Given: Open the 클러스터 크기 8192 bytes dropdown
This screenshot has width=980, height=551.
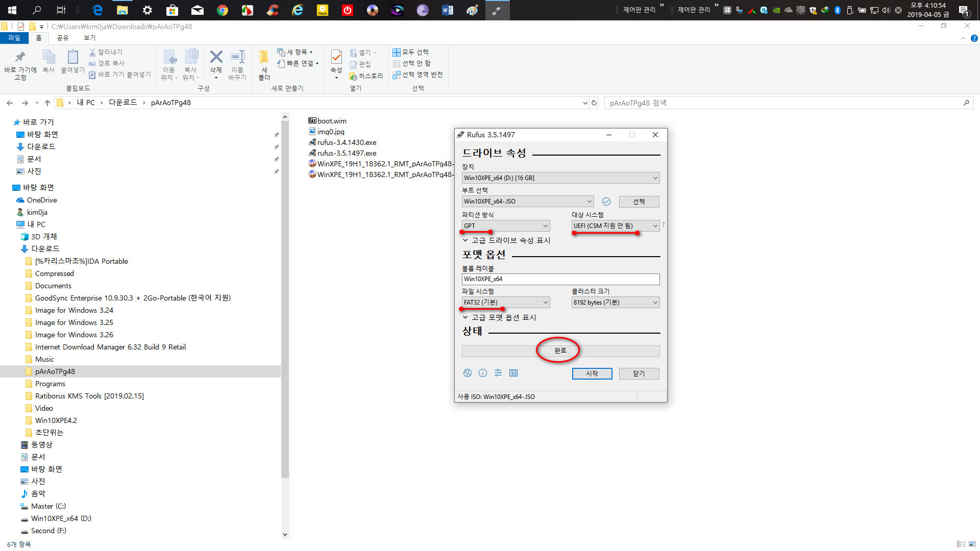Looking at the screenshot, I should coord(616,303).
